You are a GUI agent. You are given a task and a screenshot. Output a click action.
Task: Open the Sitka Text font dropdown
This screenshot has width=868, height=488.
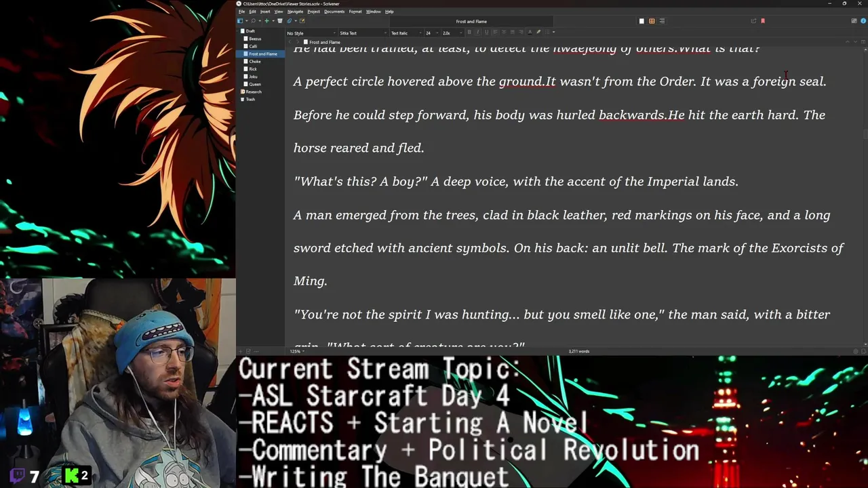coord(363,33)
